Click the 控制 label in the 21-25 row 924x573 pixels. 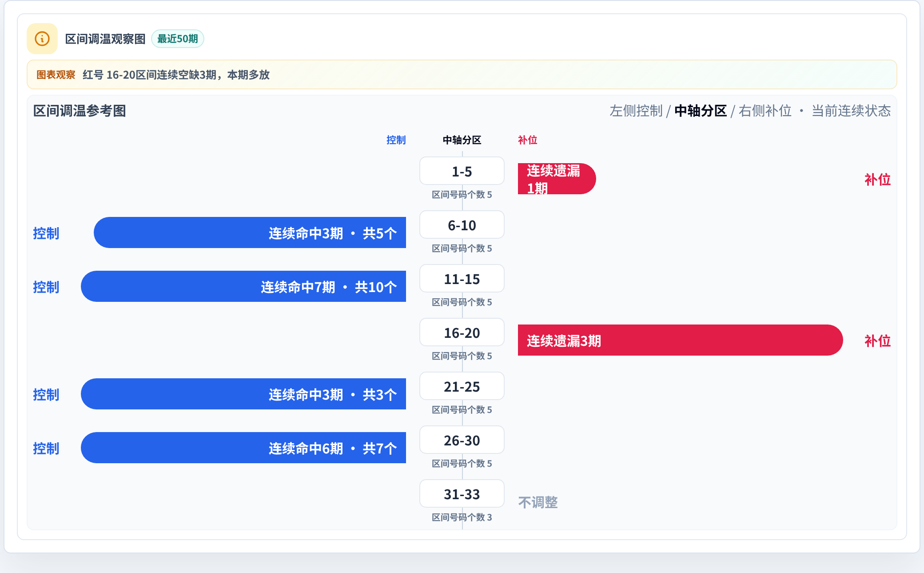click(x=46, y=395)
